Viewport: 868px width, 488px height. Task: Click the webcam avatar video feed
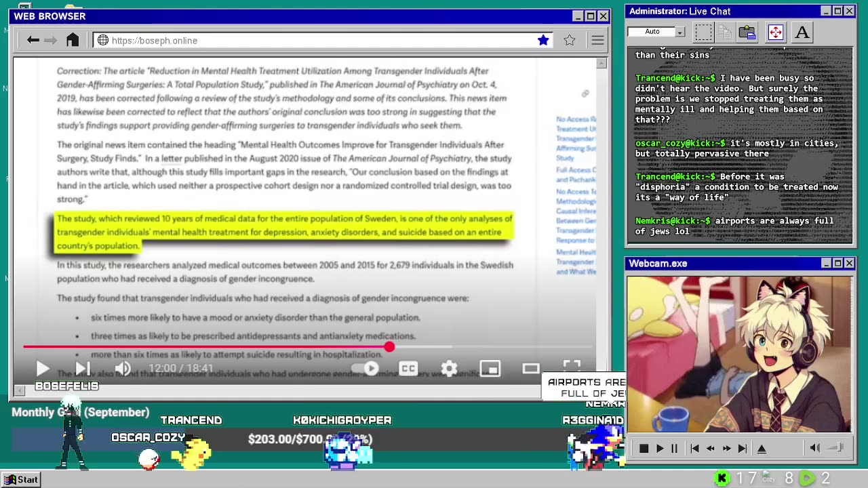(739, 354)
